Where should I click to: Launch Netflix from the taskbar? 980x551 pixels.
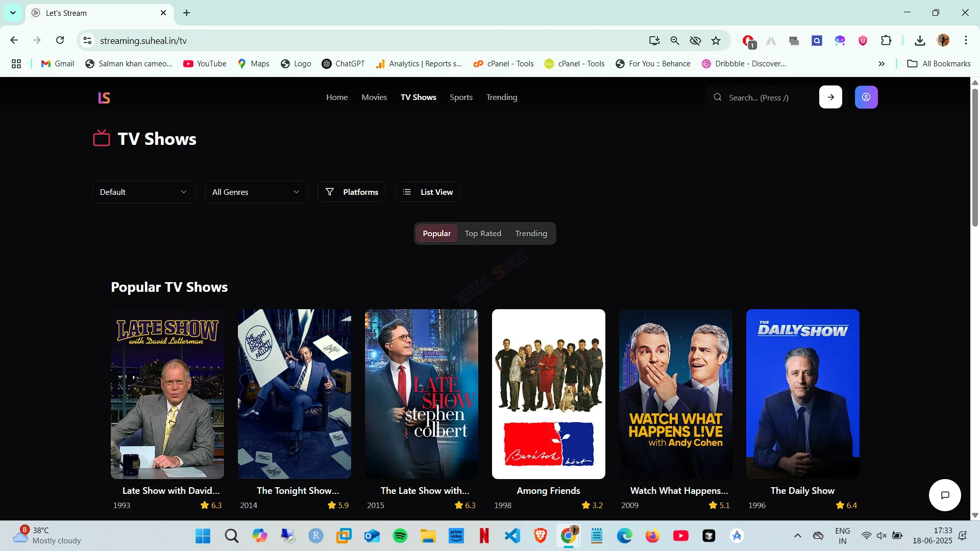coord(484,536)
